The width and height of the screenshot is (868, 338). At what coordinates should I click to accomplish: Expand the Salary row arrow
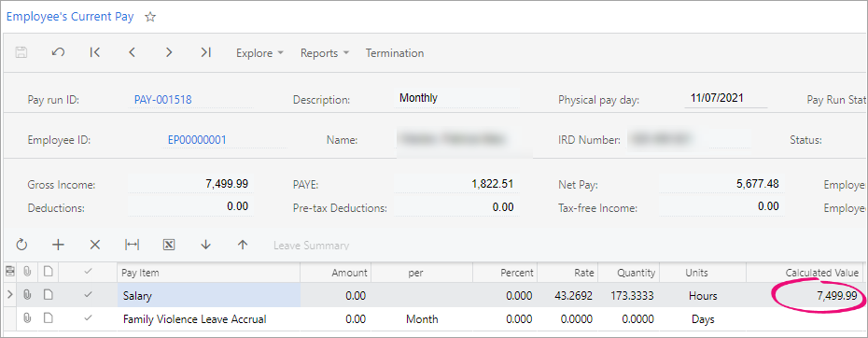point(9,295)
